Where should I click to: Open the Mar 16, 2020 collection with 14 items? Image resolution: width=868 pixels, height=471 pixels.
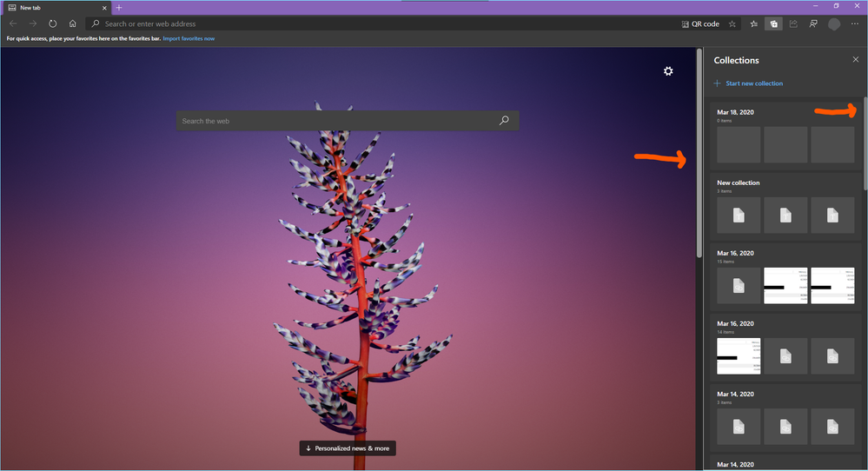point(735,323)
